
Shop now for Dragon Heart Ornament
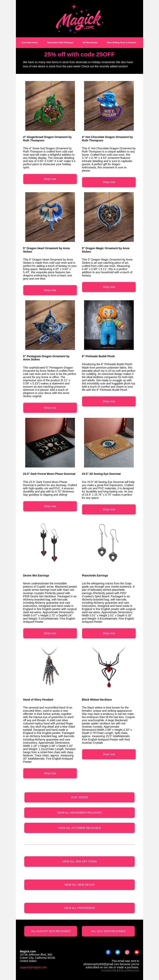point(50,290)
